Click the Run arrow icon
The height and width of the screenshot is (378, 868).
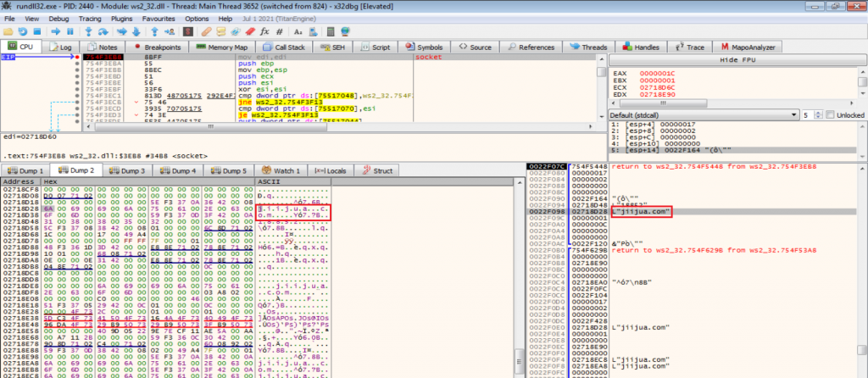click(x=55, y=31)
